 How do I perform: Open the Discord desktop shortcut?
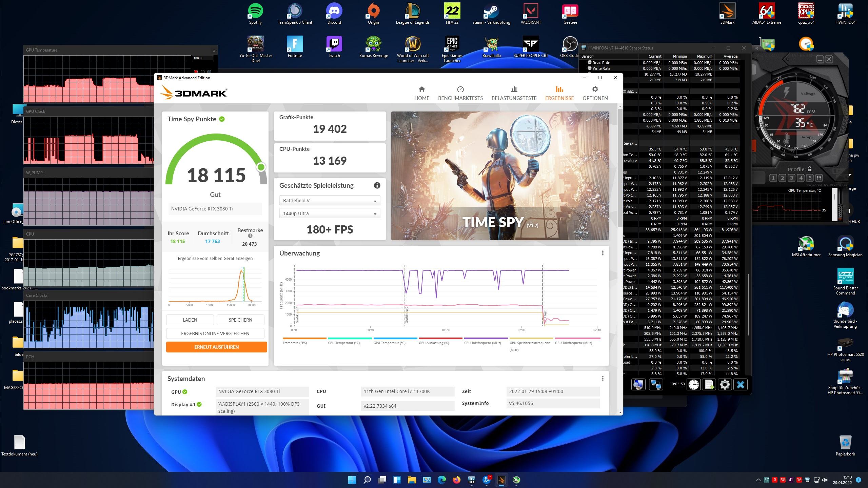tap(334, 14)
